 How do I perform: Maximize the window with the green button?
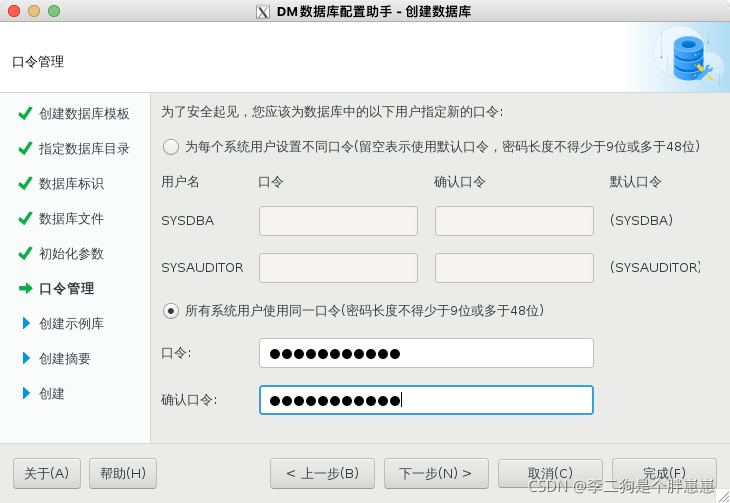coord(54,11)
